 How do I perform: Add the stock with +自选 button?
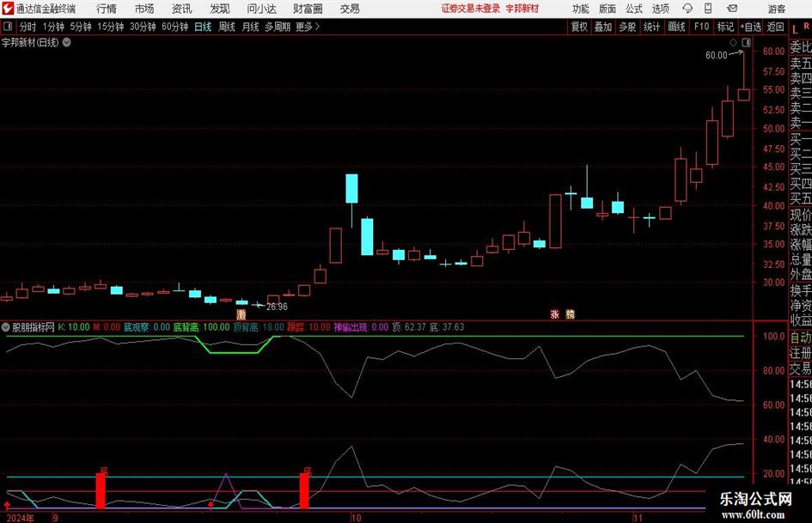coord(751,27)
